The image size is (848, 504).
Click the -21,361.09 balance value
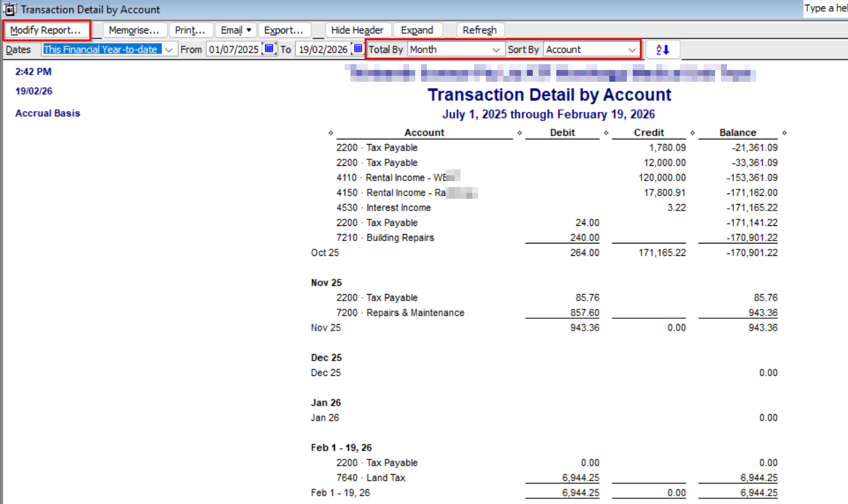[x=754, y=148]
